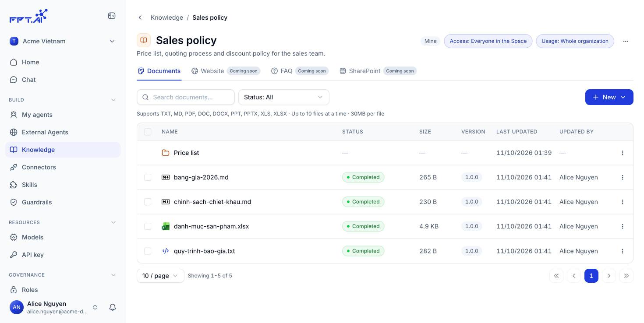644x323 pixels.
Task: Open the Price list folder icon
Action: coord(166,153)
